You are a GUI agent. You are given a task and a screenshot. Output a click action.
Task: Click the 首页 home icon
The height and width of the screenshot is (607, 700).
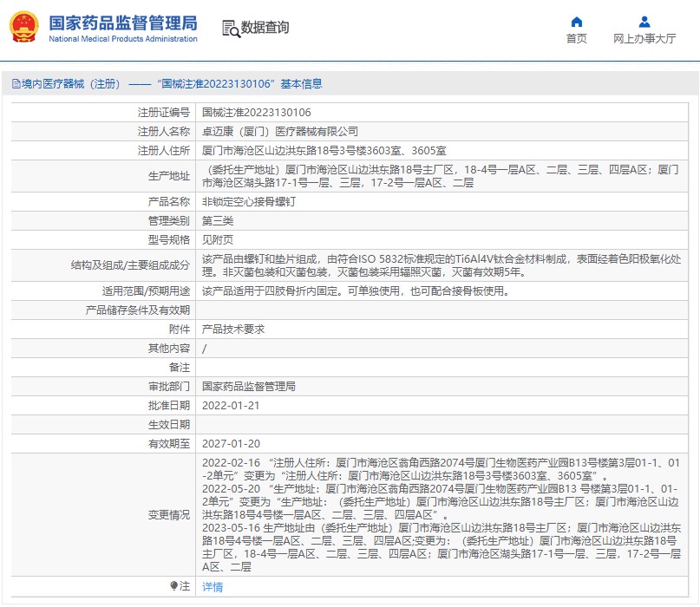tap(577, 22)
